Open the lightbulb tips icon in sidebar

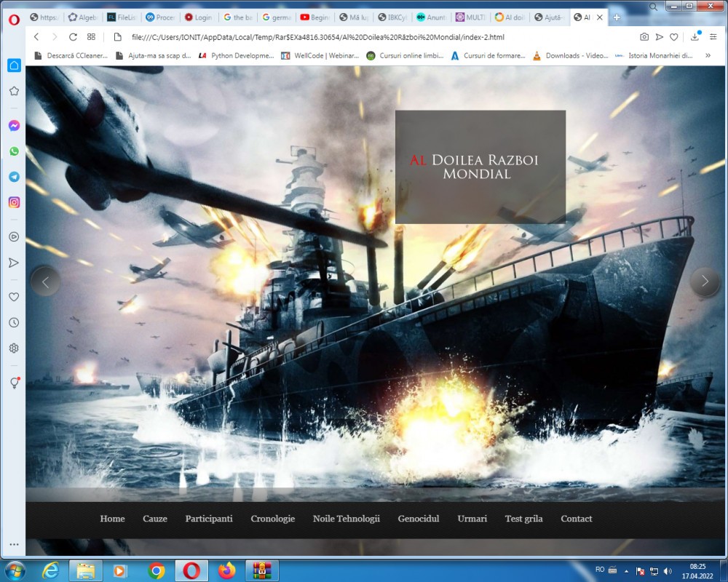point(15,383)
